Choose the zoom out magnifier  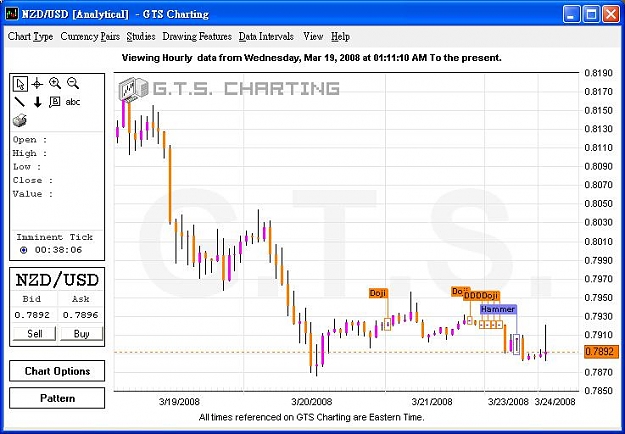click(x=73, y=83)
